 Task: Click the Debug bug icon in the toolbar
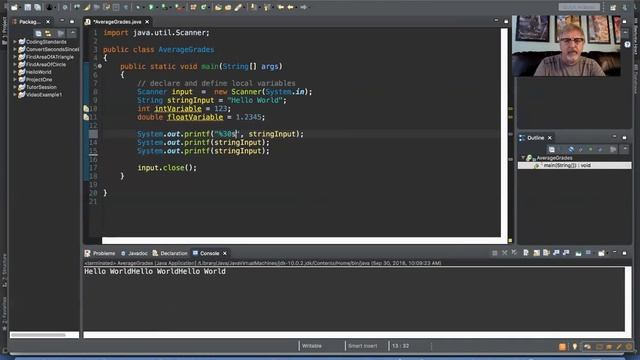tap(138, 7)
